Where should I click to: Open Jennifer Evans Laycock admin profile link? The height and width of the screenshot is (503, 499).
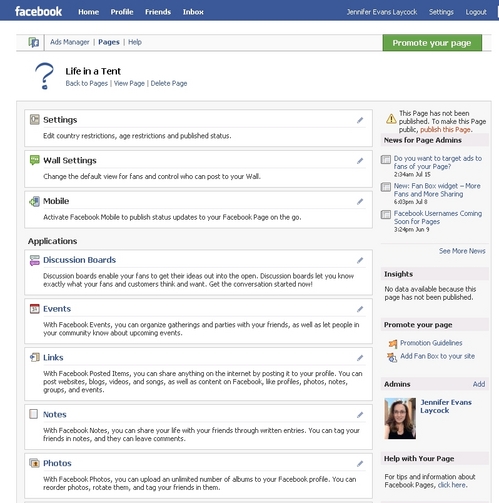[x=446, y=406]
